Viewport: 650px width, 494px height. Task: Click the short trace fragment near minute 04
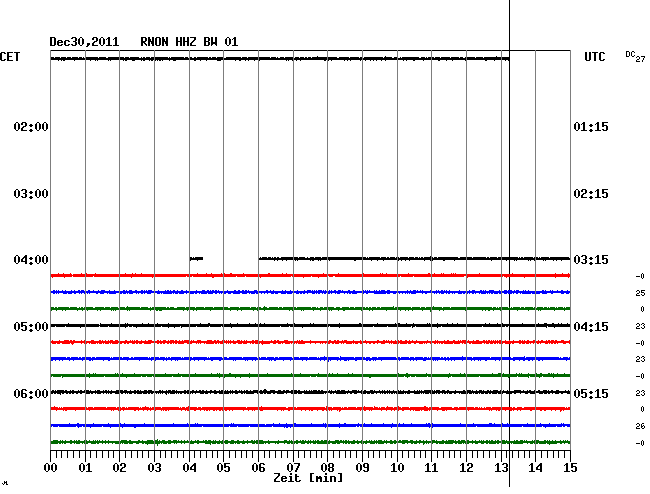[x=196, y=259]
